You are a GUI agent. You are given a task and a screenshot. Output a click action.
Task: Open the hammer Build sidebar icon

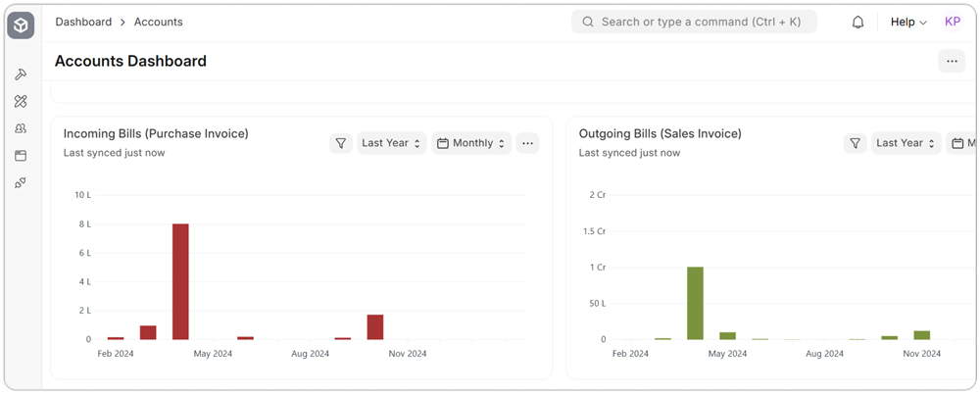click(21, 74)
